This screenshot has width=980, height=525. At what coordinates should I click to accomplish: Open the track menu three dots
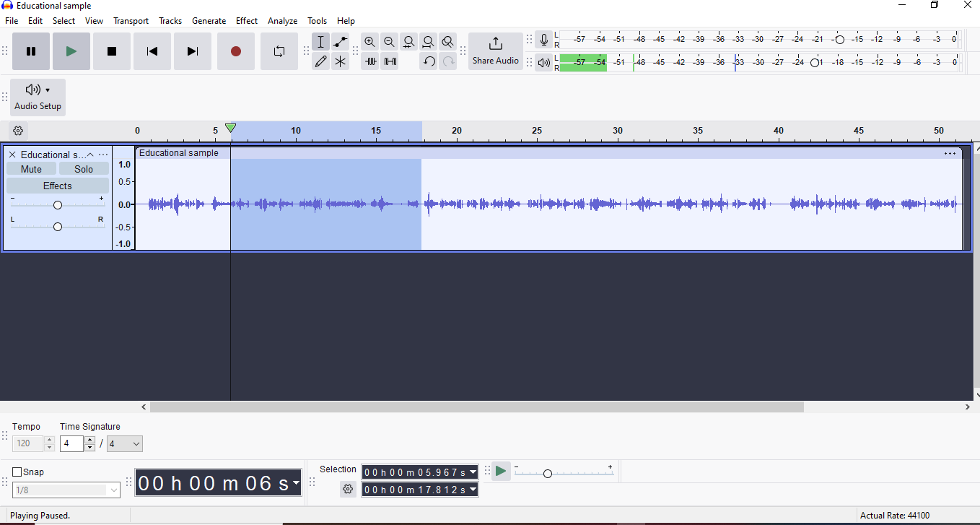pyautogui.click(x=103, y=155)
